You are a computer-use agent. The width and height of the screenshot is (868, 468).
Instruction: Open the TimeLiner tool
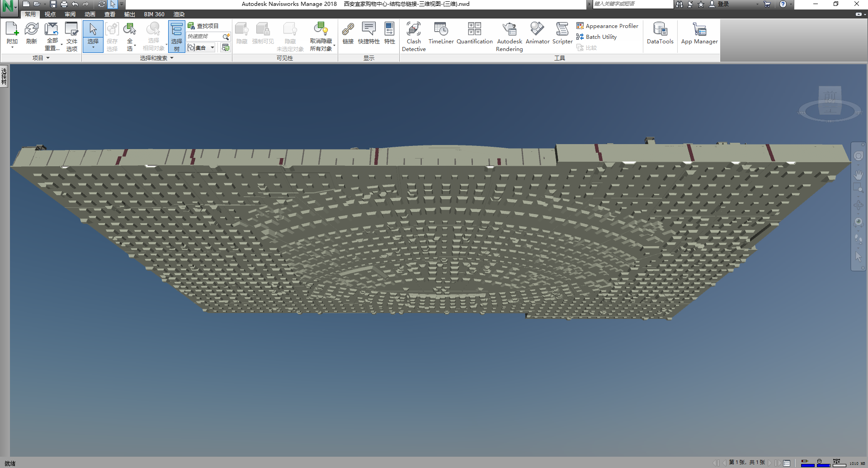click(x=441, y=33)
